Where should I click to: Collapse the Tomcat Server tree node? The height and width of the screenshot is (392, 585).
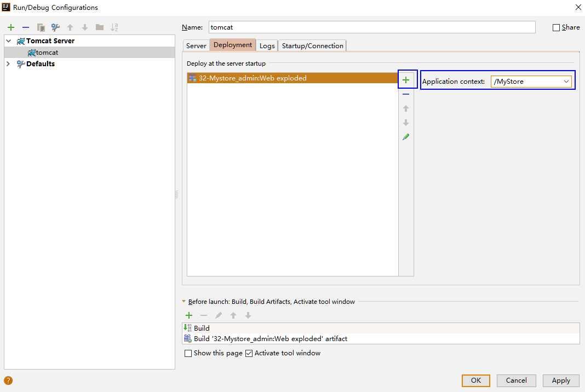(x=9, y=41)
